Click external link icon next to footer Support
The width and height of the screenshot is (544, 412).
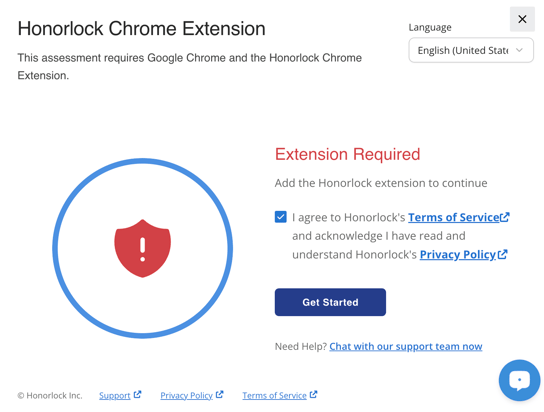[x=137, y=395]
